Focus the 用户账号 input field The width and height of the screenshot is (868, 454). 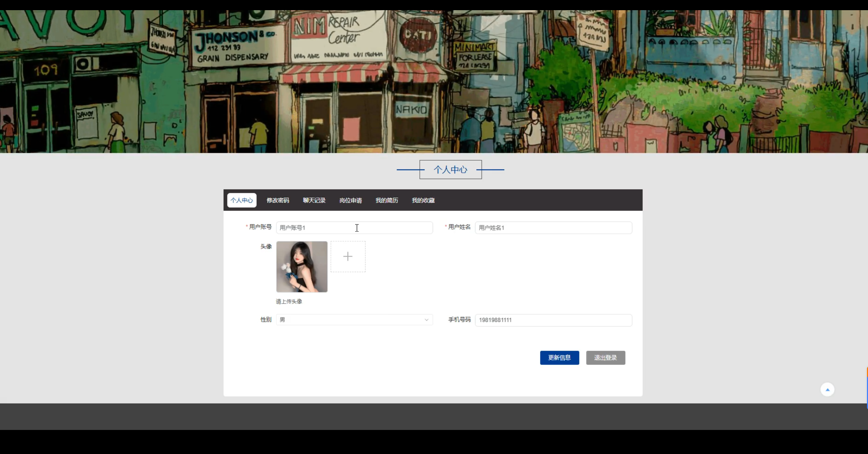[354, 228]
